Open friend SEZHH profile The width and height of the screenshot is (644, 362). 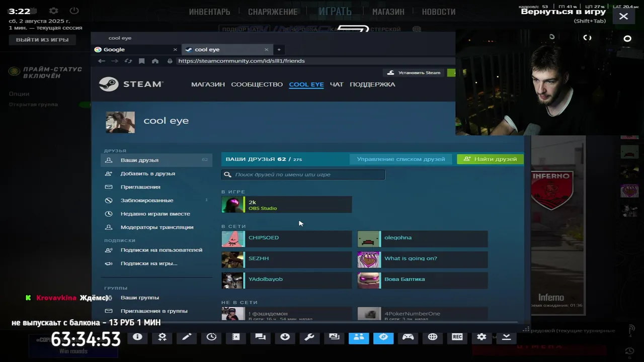pos(286,259)
